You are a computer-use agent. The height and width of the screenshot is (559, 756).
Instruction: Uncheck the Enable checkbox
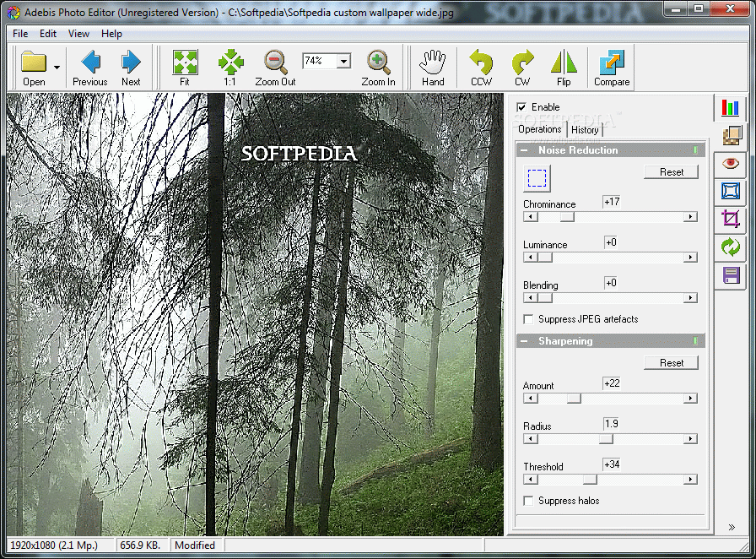coord(521,107)
